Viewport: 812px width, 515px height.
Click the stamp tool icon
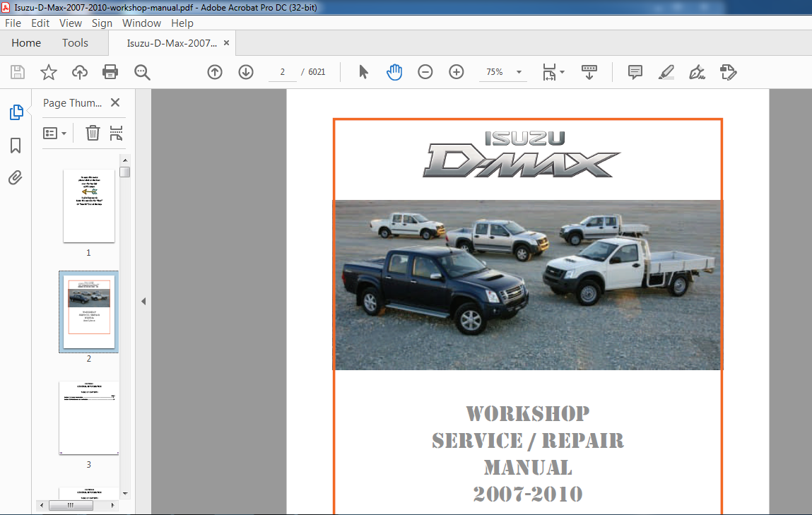coord(728,72)
